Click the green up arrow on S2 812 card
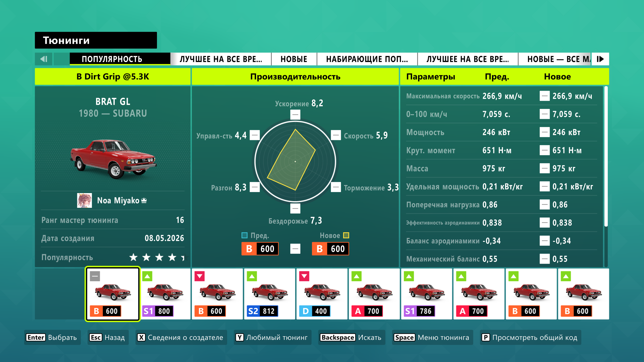This screenshot has height=362, width=644. pos(252,276)
